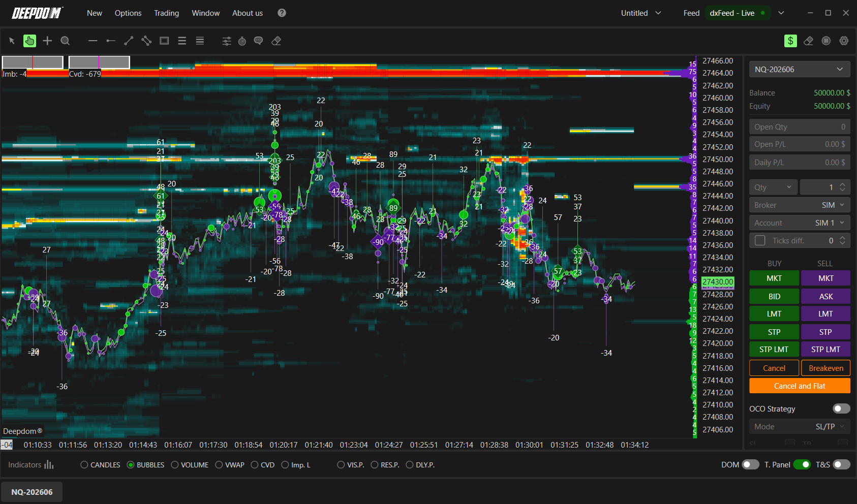
Task: Select the crosshair plus tool
Action: tap(47, 41)
